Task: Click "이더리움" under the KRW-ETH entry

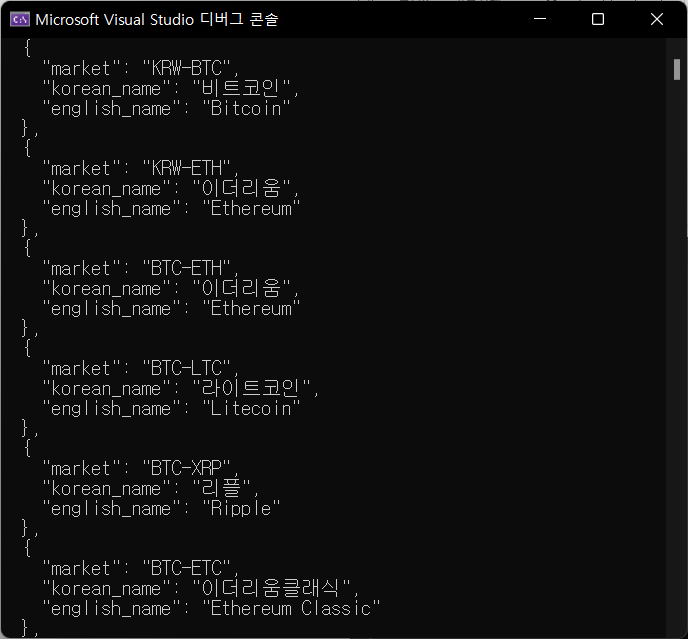Action: (241, 188)
